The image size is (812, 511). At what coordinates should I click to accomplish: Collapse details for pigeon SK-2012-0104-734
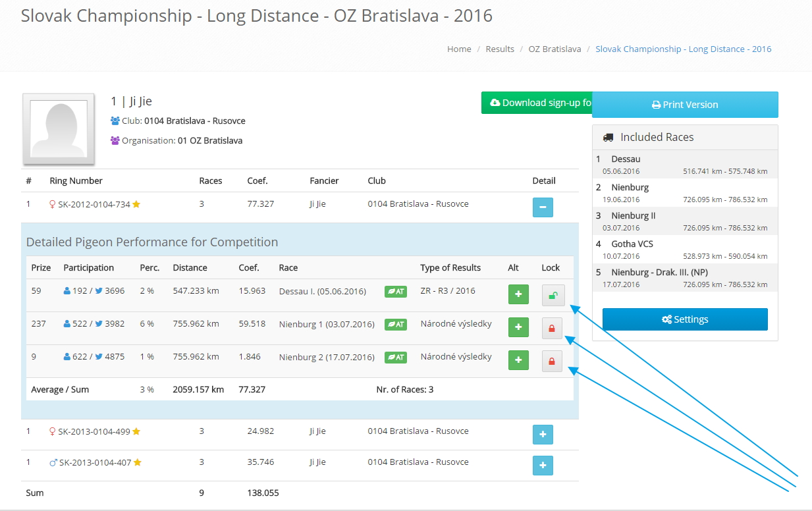[x=543, y=207]
